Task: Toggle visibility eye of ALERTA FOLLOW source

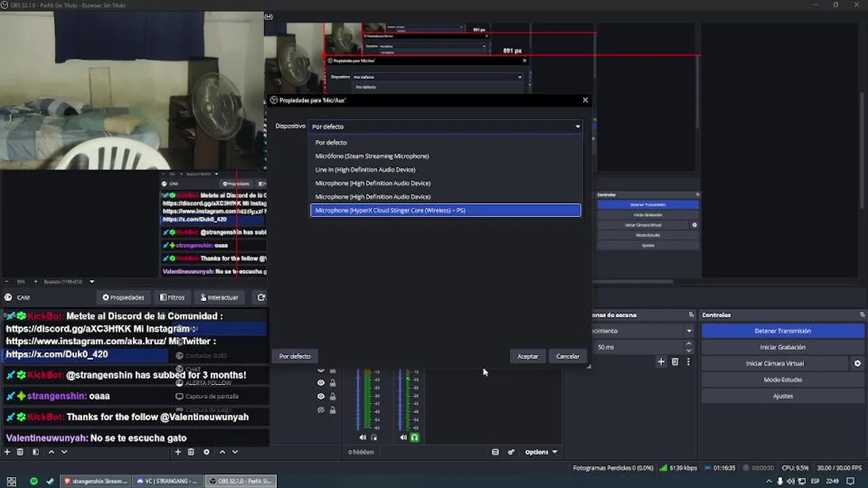Action: [x=321, y=383]
